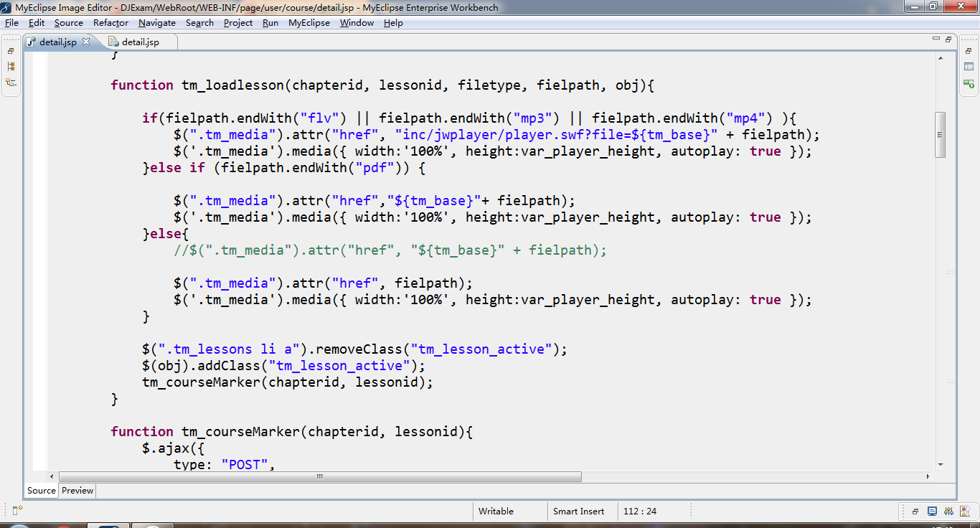Restore the right sidebar view stack

(x=969, y=51)
